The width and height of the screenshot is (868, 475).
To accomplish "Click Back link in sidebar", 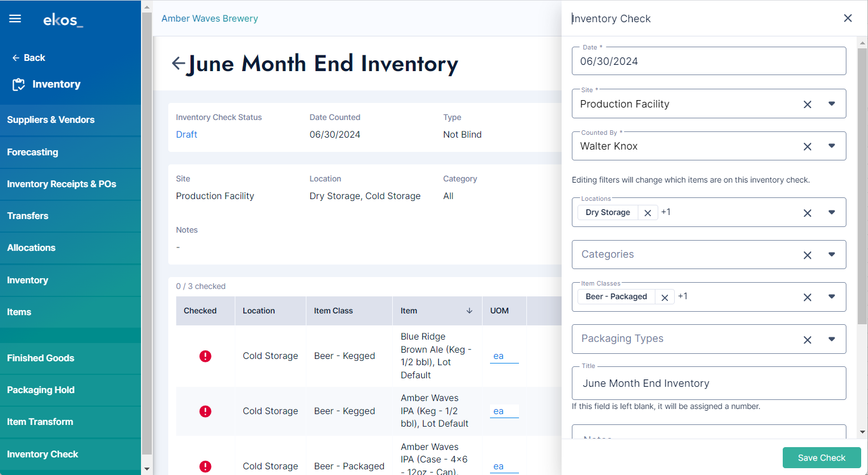I will [28, 57].
